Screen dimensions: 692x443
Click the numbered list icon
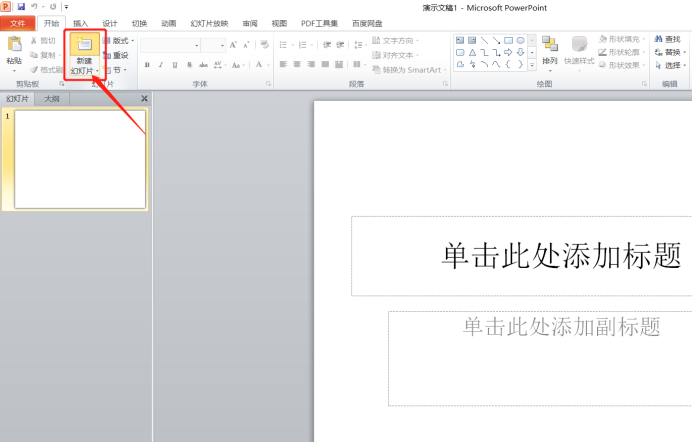point(303,45)
